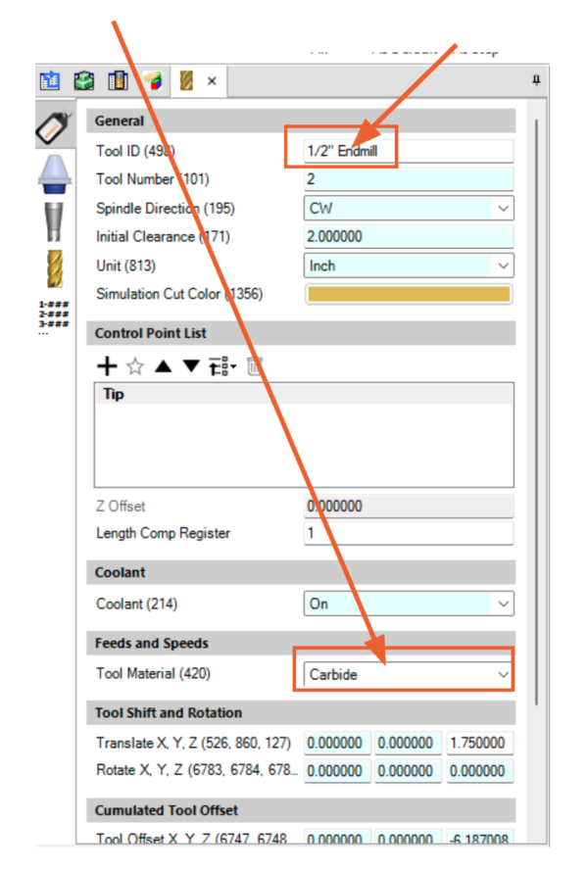Screen dimensions: 588x871
Task: Open the numbered list sidebar page
Action: coord(53,316)
